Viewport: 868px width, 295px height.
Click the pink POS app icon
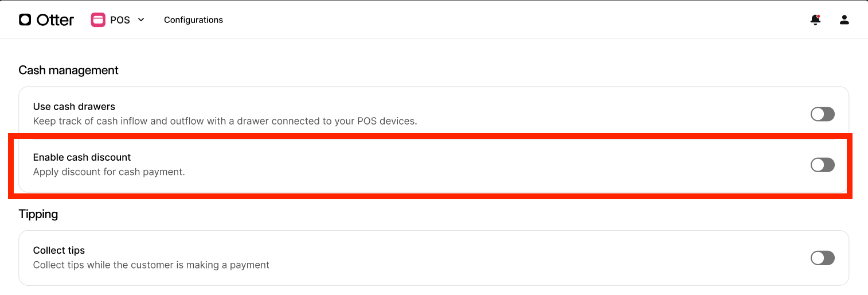tap(98, 20)
